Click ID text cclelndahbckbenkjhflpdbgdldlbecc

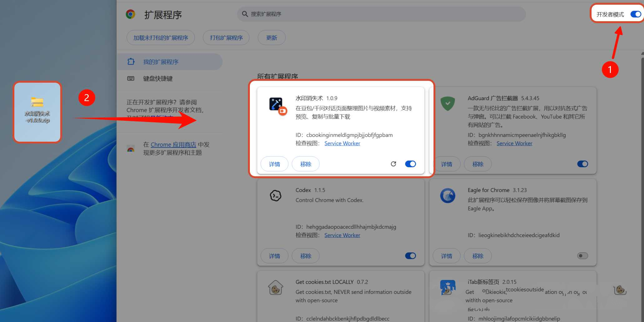(348, 319)
